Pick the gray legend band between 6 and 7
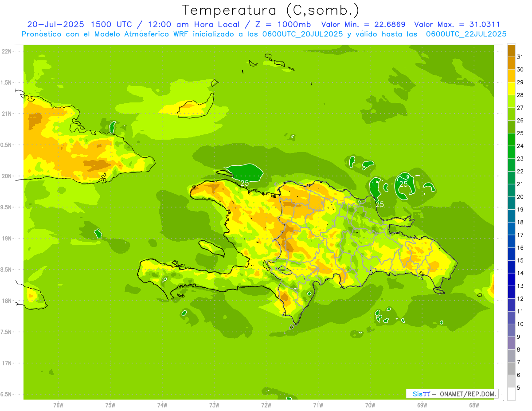Screen dimensions: 532x411 pos(511,368)
